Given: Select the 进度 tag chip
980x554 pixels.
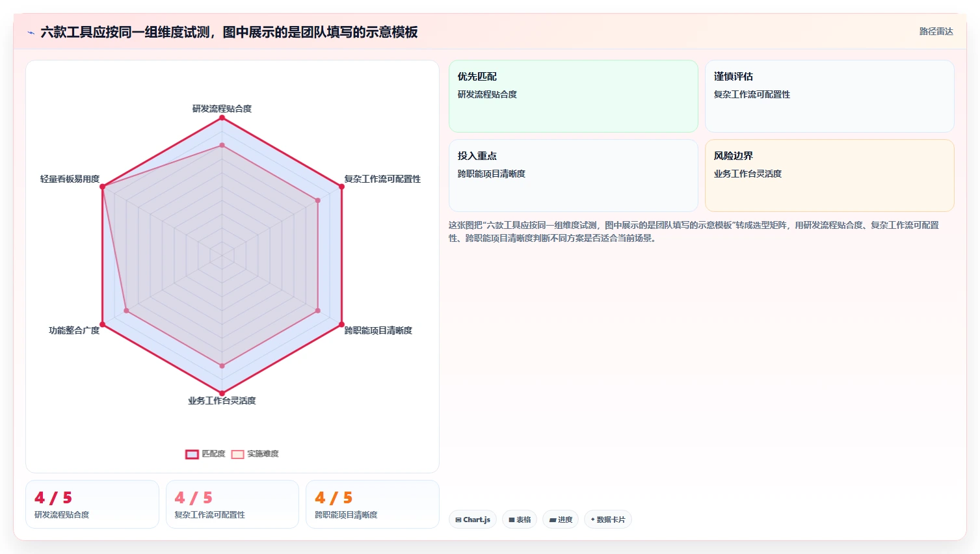Looking at the screenshot, I should [561, 520].
